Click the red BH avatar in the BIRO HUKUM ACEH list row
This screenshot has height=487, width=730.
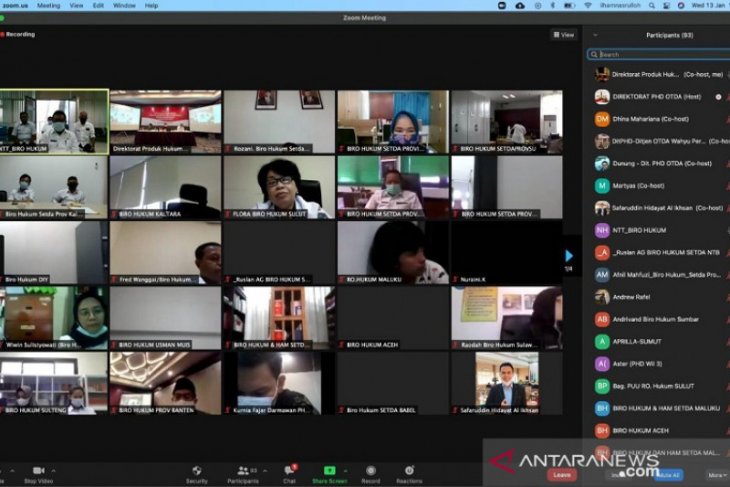click(602, 431)
